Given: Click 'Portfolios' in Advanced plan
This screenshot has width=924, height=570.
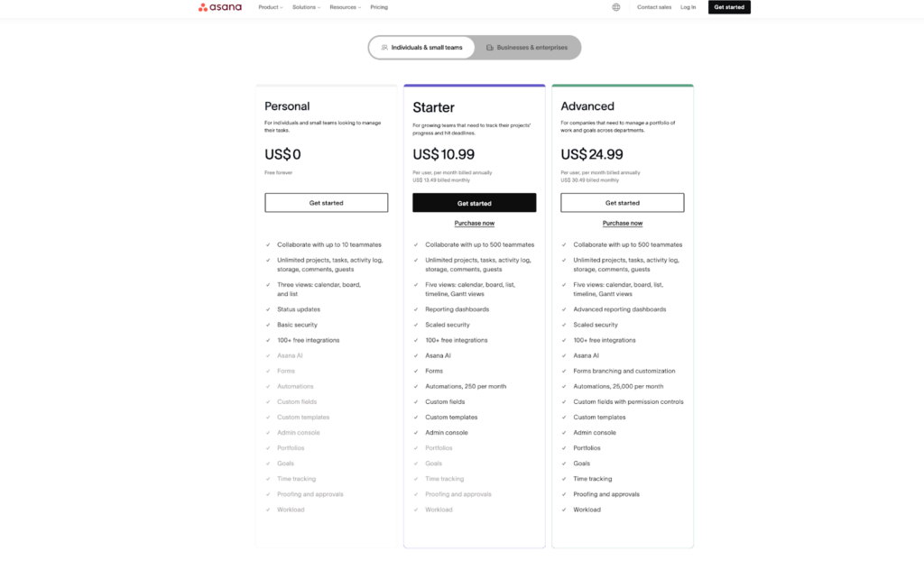Looking at the screenshot, I should (587, 448).
